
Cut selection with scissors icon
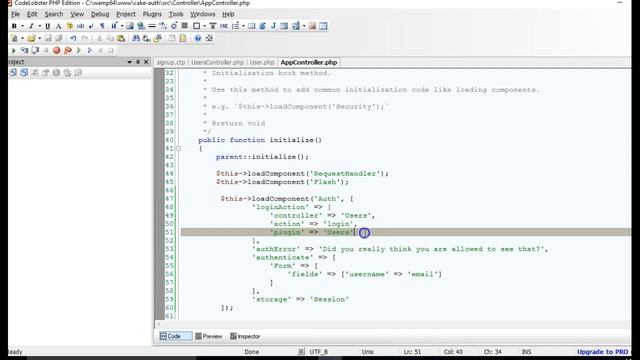pos(99,38)
